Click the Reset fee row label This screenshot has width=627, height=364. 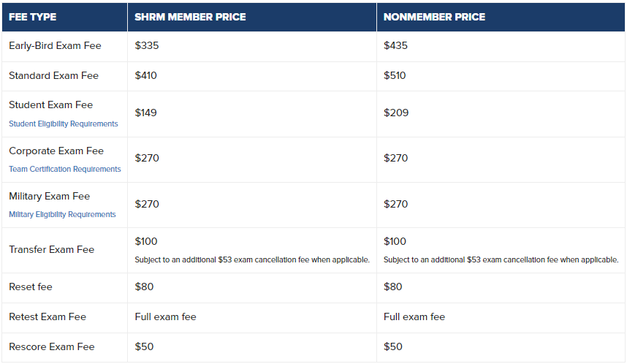[x=31, y=287]
